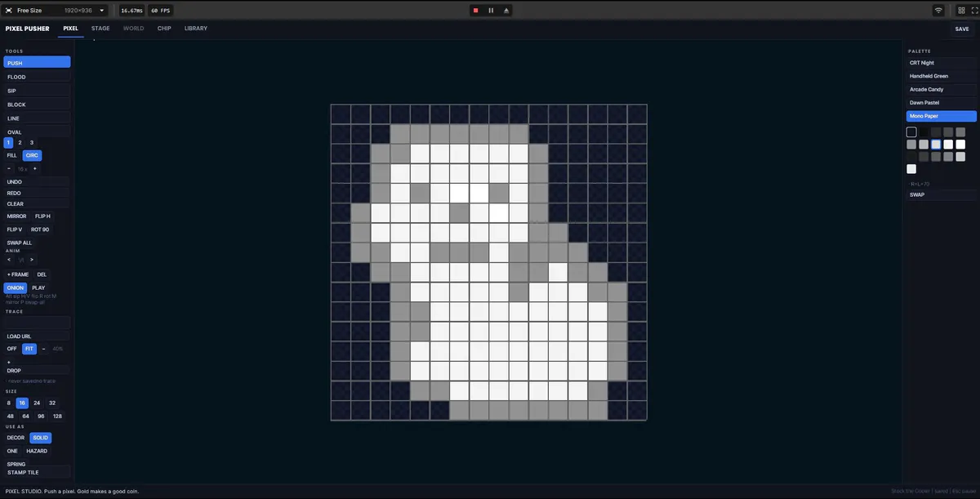This screenshot has width=980, height=499.
Task: Select the FLOOD fill tool
Action: (37, 77)
